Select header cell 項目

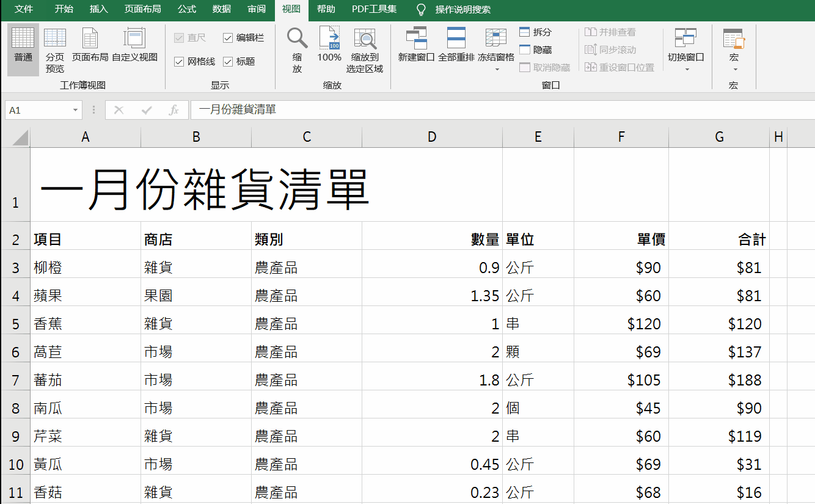(86, 236)
